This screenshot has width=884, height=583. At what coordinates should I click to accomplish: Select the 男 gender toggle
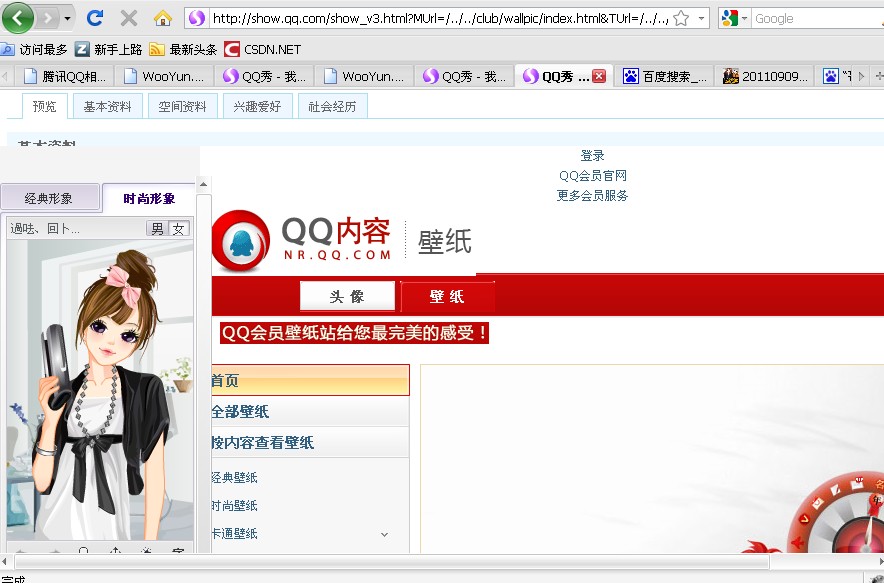(157, 228)
